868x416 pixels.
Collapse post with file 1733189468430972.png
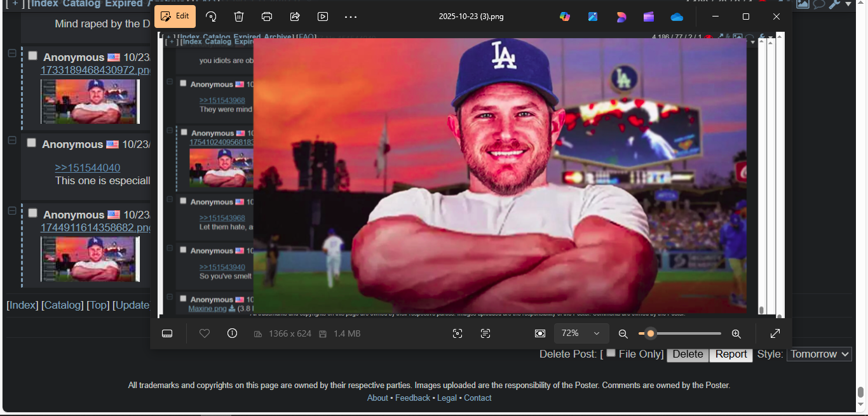12,53
